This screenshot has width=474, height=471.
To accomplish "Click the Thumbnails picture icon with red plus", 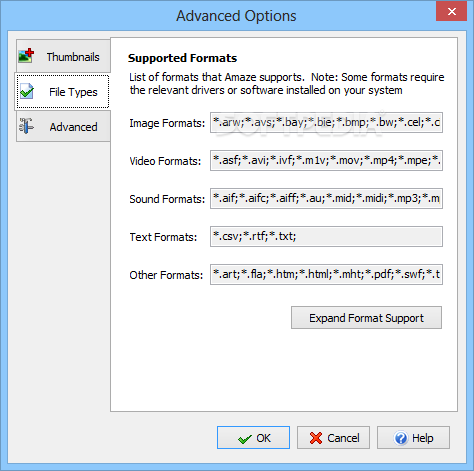I will (x=26, y=56).
